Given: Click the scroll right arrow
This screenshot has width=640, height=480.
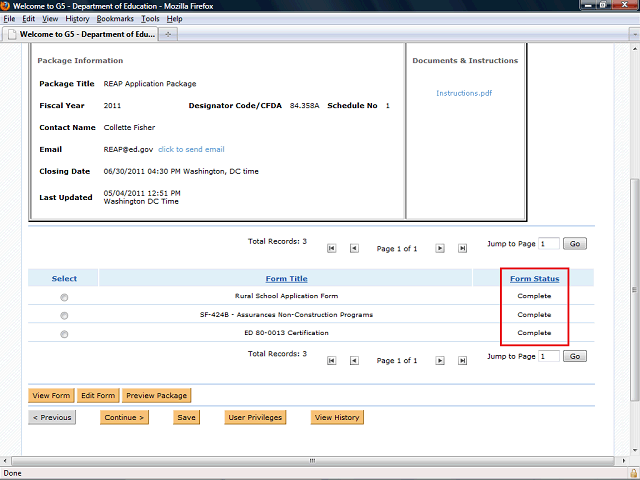Looking at the screenshot, I should (624, 460).
